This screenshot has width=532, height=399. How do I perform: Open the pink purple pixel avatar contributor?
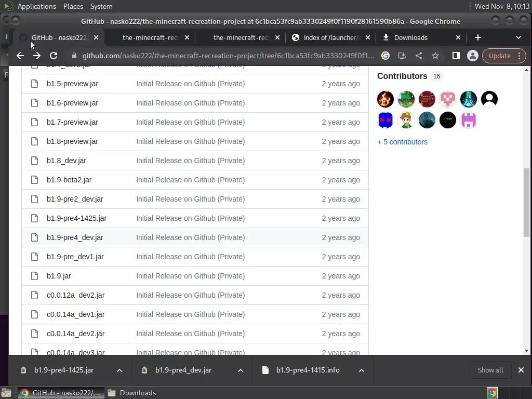(x=469, y=120)
